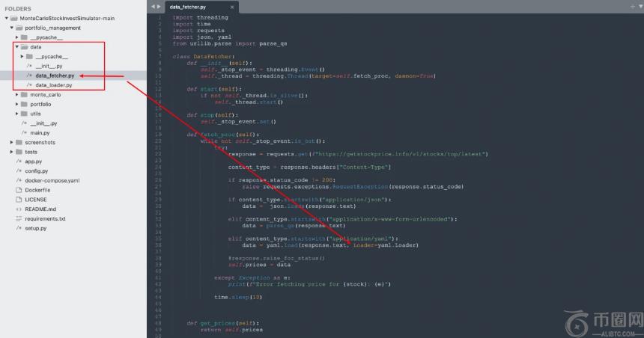Collapse the portfolio_management folder
644x338 pixels.
click(x=12, y=28)
